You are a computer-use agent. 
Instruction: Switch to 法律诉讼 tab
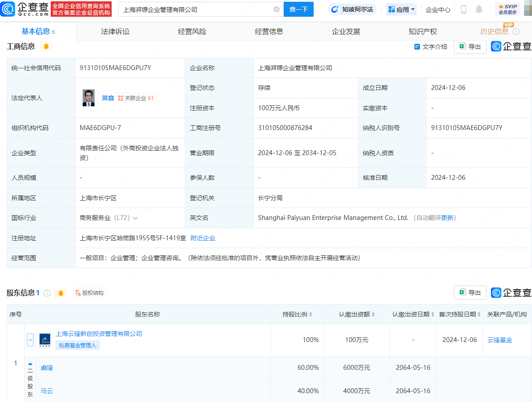pos(115,32)
